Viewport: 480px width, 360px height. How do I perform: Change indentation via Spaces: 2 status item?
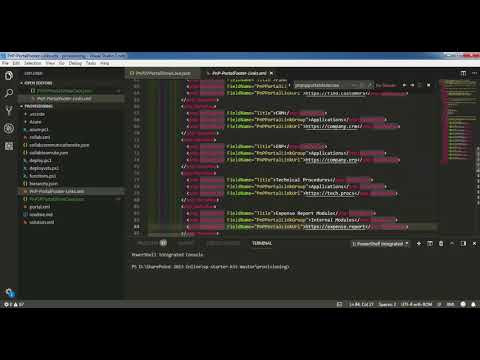coord(387,304)
